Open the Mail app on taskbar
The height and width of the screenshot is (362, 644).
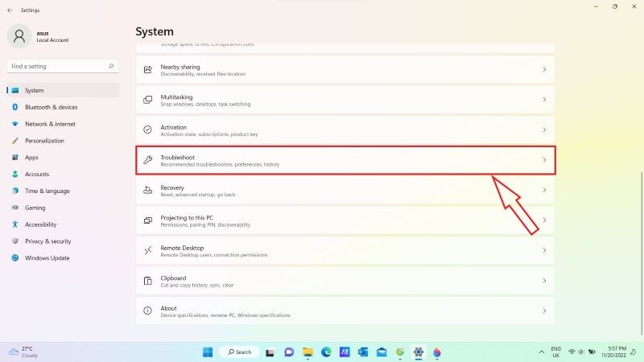pos(382,352)
